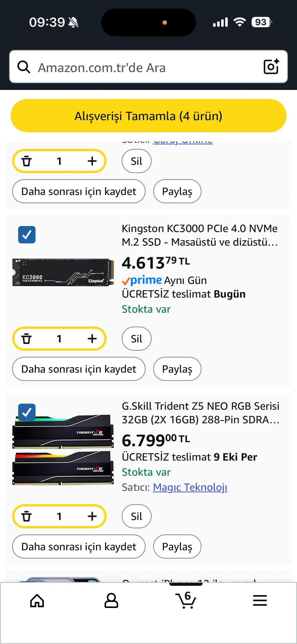Tap trash icon for Kingston KC3000 SSD
This screenshot has width=297, height=644.
26,339
